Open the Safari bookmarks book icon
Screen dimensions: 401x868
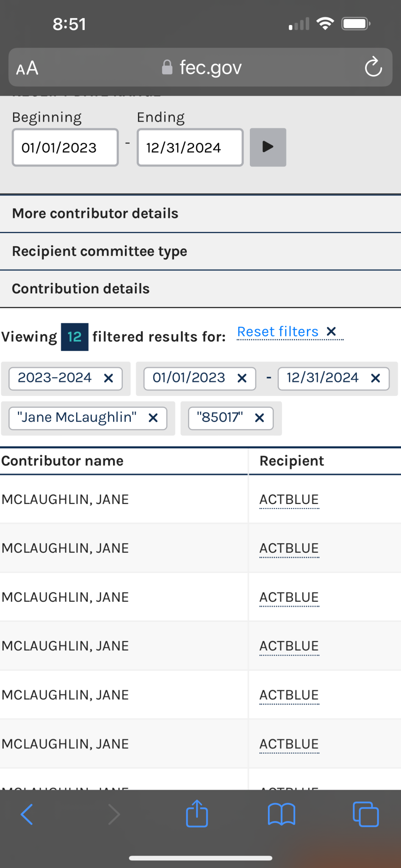coord(282,814)
